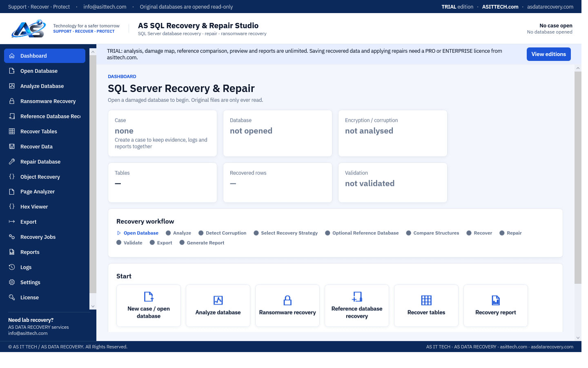Image resolution: width=588 pixels, height=368 pixels.
Task: Click the Settings gear icon
Action: coord(12,282)
